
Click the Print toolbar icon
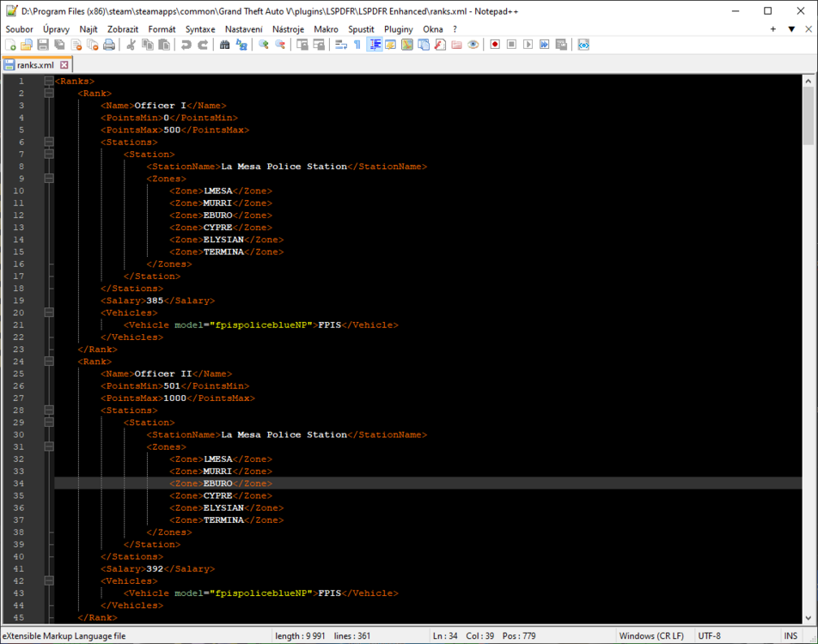pyautogui.click(x=108, y=44)
